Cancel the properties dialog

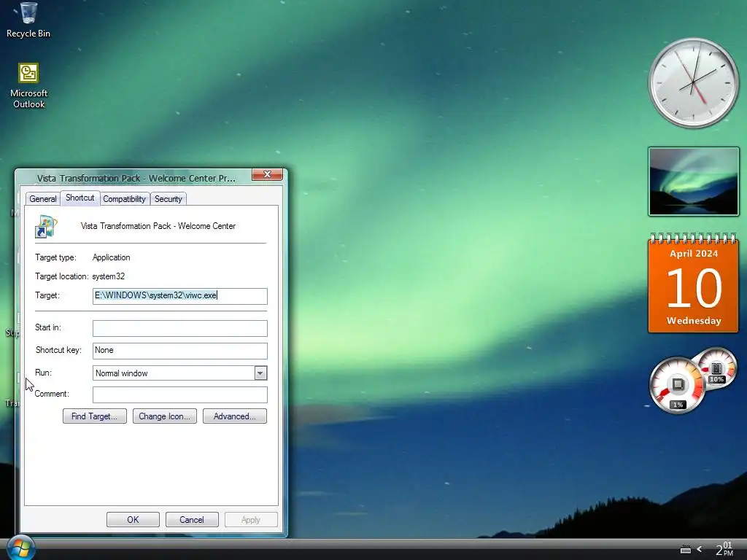point(192,519)
